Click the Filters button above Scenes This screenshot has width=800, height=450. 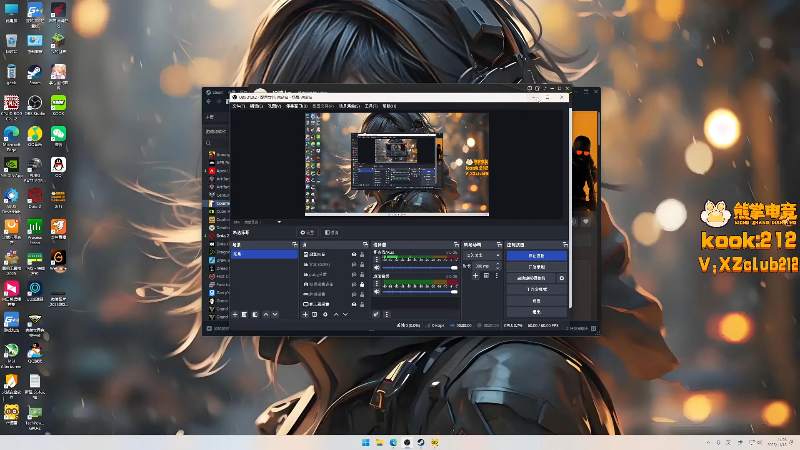point(332,233)
